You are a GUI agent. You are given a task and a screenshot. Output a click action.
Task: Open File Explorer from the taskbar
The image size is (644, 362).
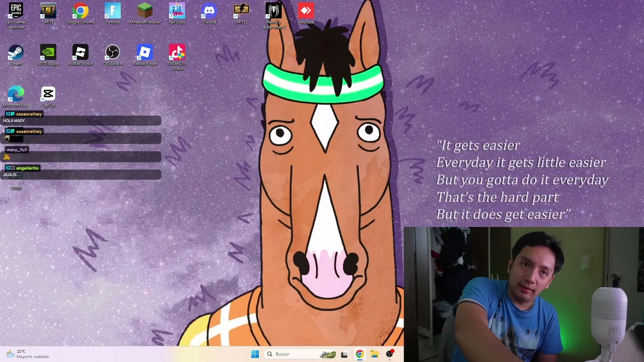tap(374, 354)
